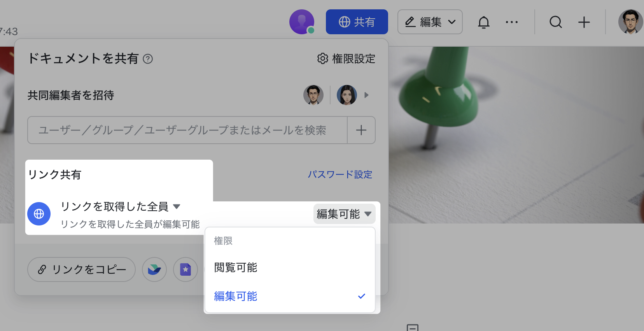
Task: Click the 権限 header text in the menu
Action: 223,241
